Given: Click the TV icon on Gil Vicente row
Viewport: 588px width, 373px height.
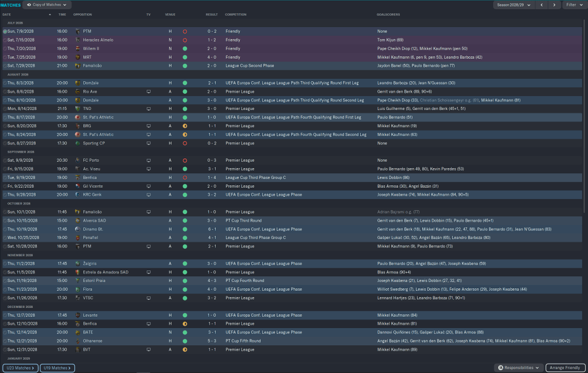Looking at the screenshot, I should tap(148, 186).
